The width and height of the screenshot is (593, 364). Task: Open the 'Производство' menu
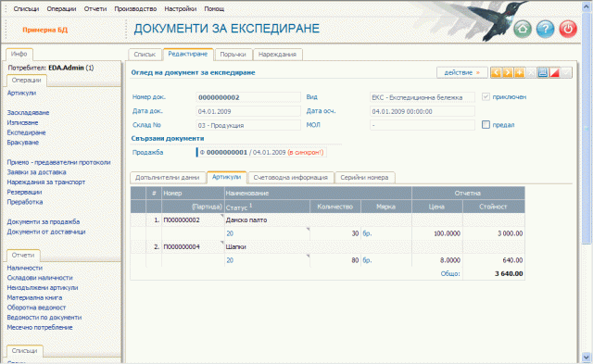pos(135,8)
